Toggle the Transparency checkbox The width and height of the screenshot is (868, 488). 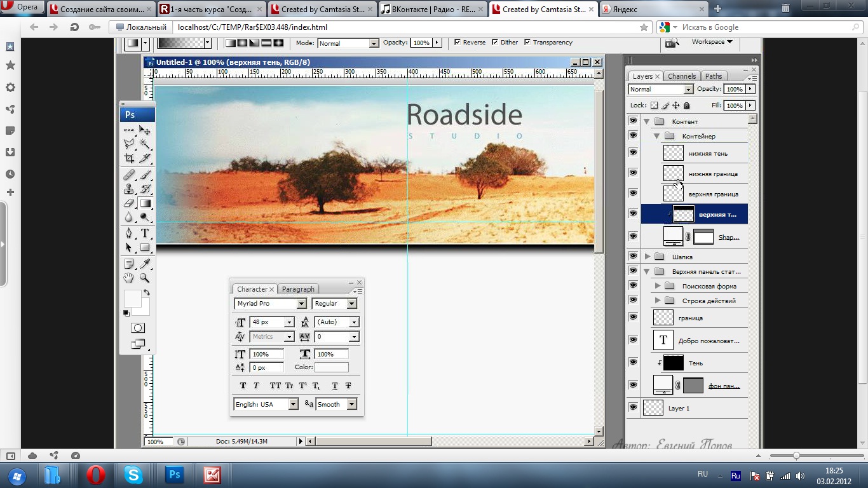pos(527,43)
